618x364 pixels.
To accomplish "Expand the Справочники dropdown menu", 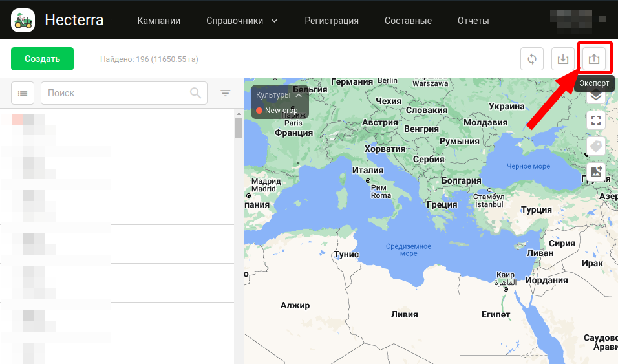I will point(241,21).
